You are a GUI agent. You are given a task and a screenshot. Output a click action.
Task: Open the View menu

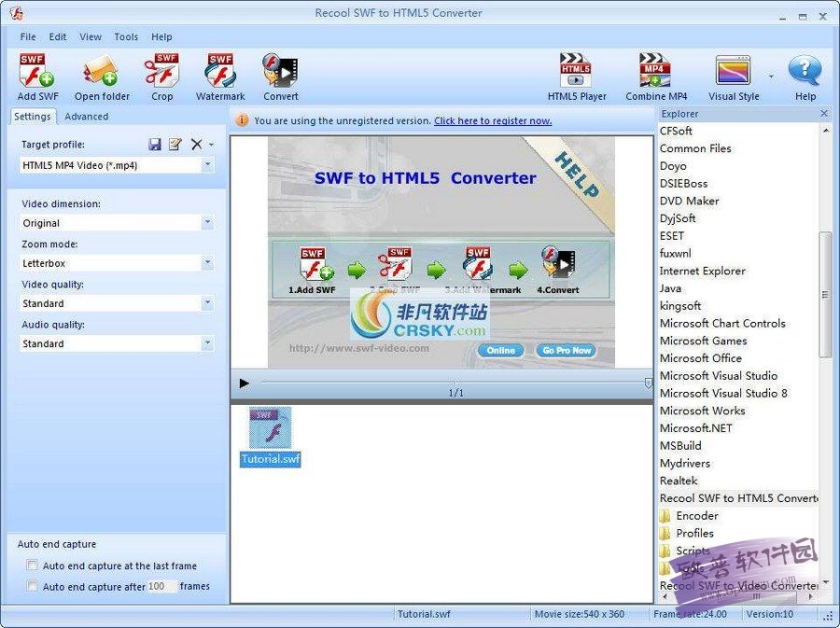pyautogui.click(x=90, y=37)
